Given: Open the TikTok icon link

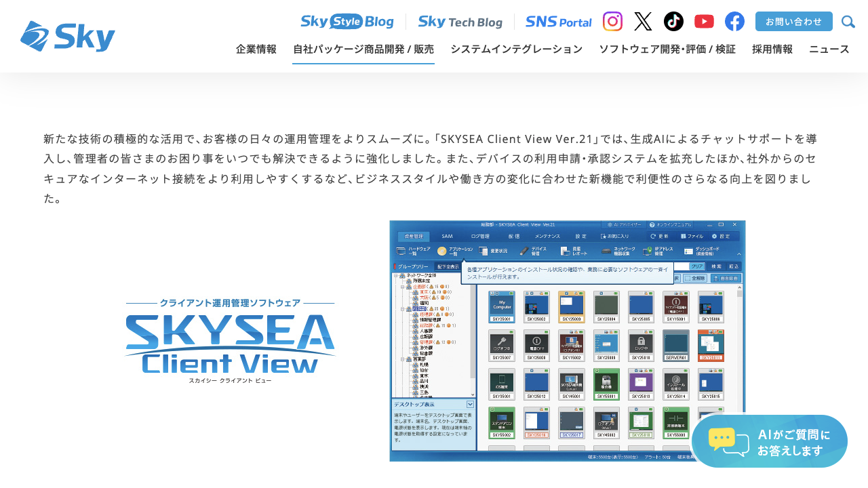Looking at the screenshot, I should point(673,22).
